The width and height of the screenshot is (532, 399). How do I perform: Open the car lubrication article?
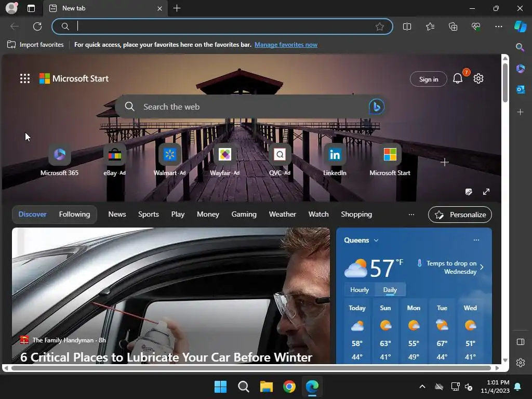tap(170, 296)
